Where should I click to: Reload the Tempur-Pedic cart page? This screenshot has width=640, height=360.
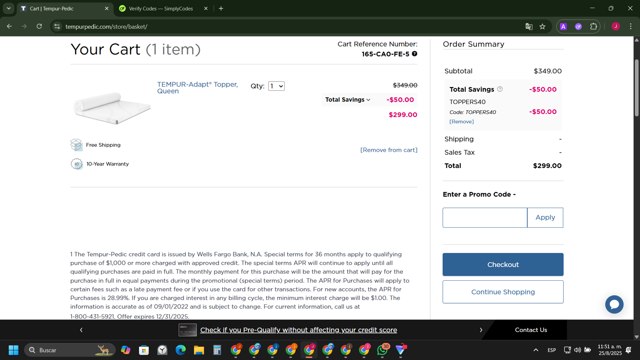point(39,27)
